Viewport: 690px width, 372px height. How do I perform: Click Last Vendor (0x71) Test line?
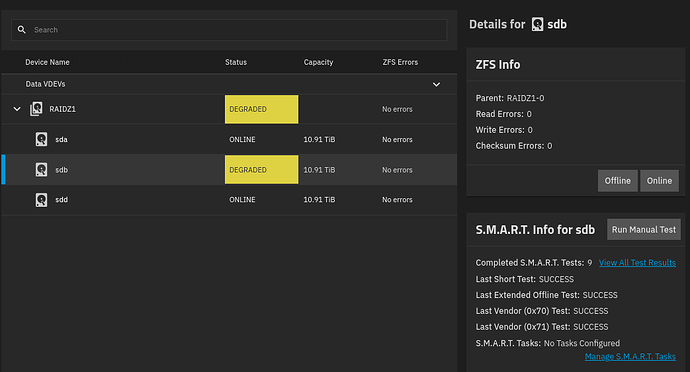(x=542, y=327)
